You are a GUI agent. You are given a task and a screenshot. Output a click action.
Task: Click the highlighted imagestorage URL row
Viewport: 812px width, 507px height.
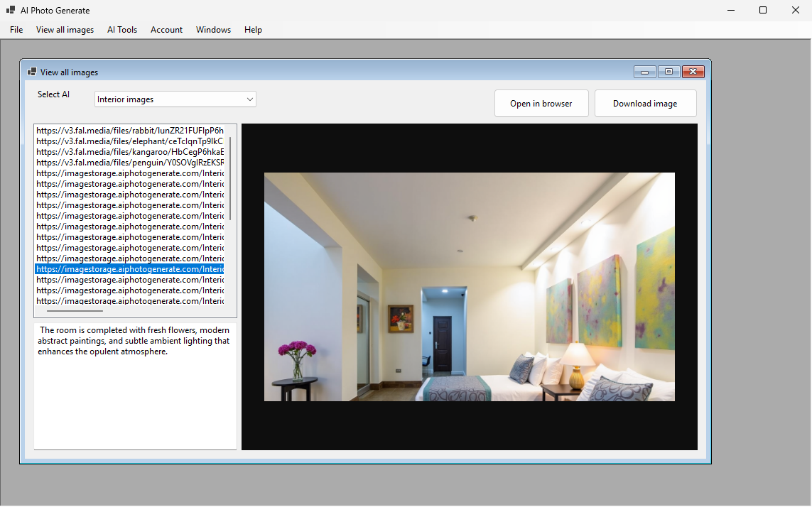point(129,269)
